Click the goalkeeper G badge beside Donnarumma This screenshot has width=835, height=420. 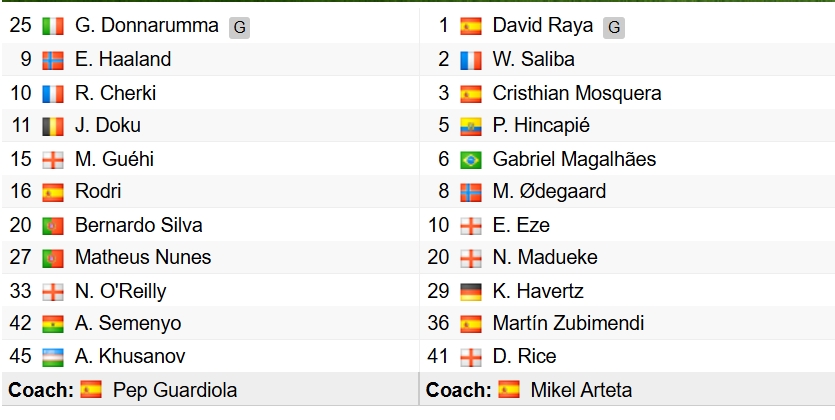(239, 28)
